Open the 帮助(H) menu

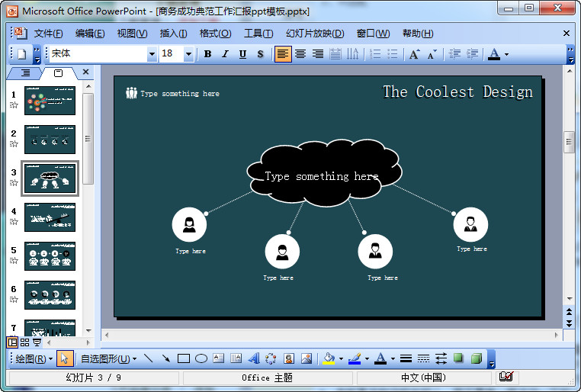[418, 34]
